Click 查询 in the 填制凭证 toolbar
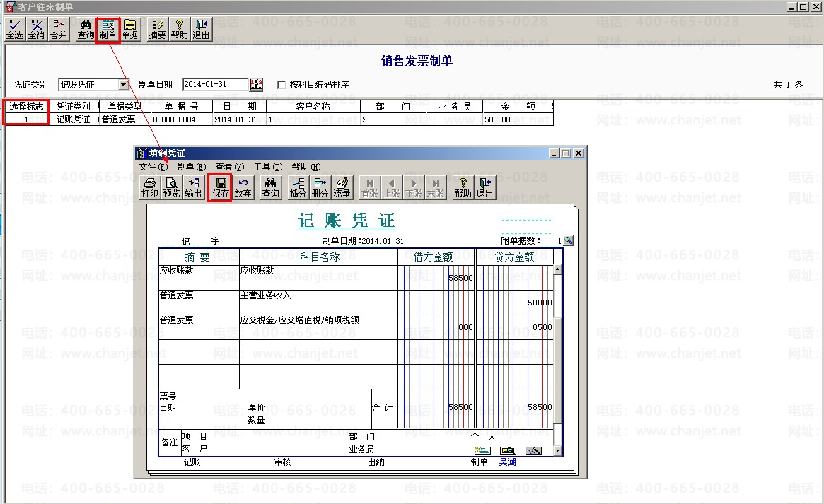This screenshot has height=504, width=824. point(271,188)
